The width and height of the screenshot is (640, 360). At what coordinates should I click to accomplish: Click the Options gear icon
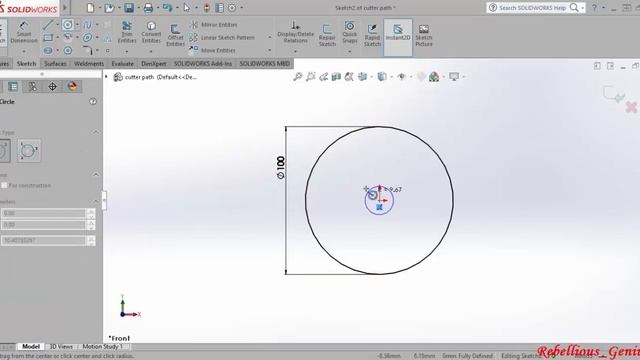(232, 8)
